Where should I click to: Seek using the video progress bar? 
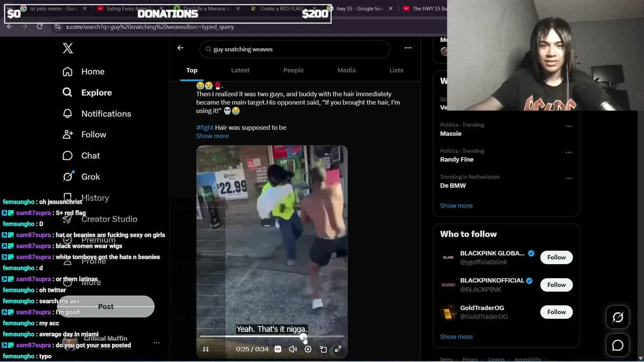coord(272,336)
